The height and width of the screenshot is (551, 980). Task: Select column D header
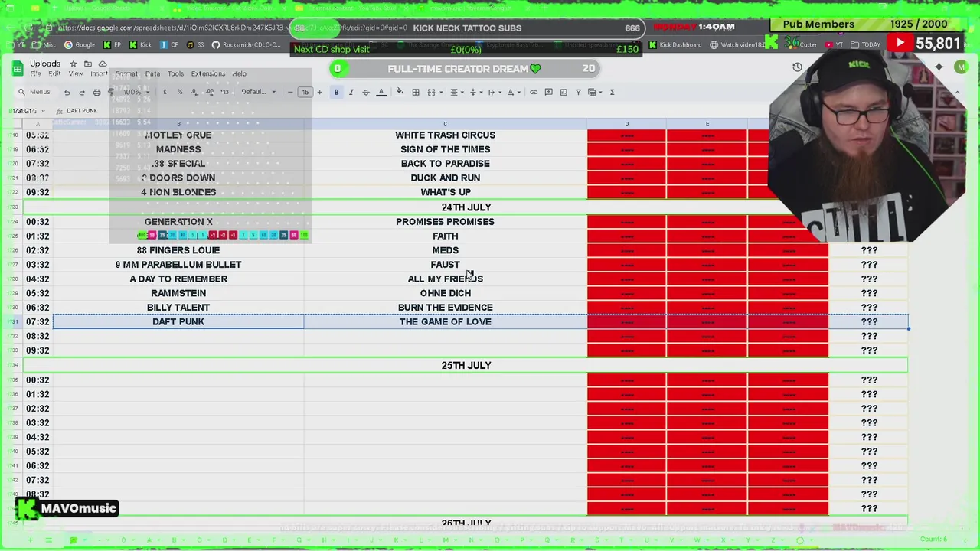tap(626, 124)
